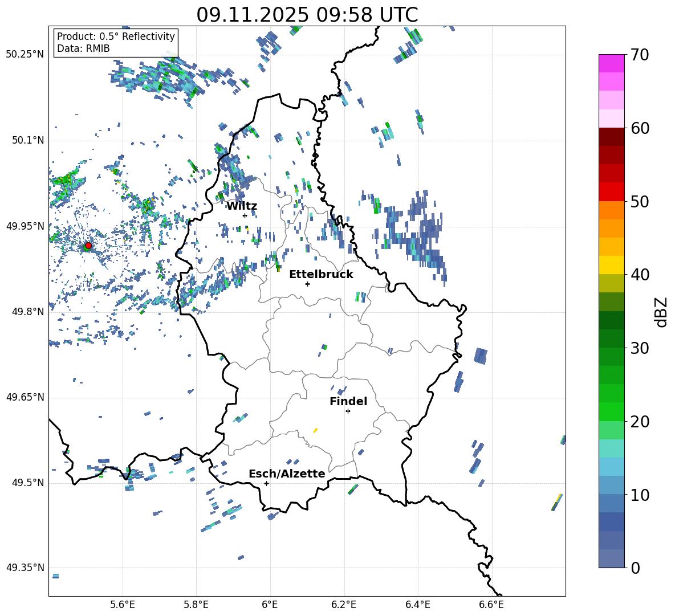Click the 5.8°E longitude label
The image size is (675, 616).
(x=196, y=605)
